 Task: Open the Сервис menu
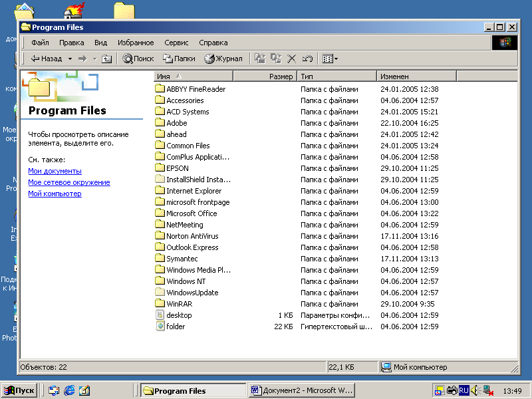176,43
